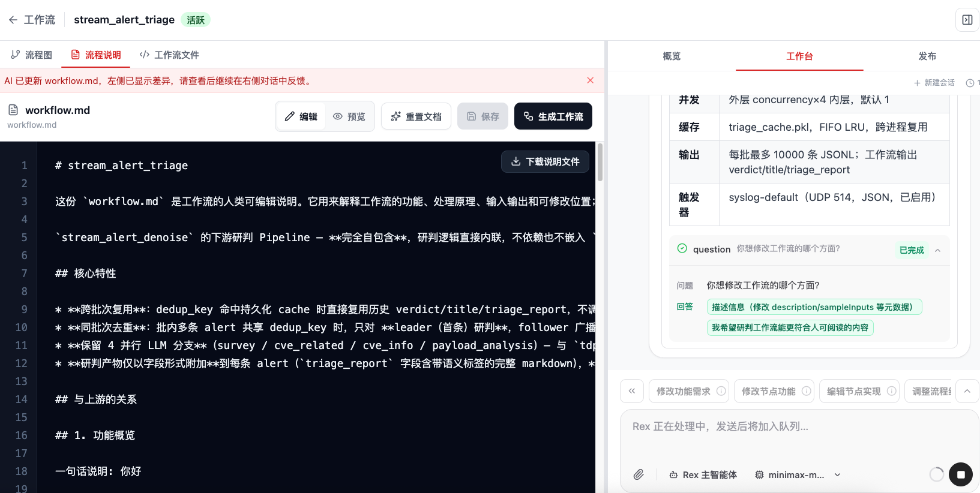
Task: Click the 重置文档 button
Action: [x=416, y=116]
